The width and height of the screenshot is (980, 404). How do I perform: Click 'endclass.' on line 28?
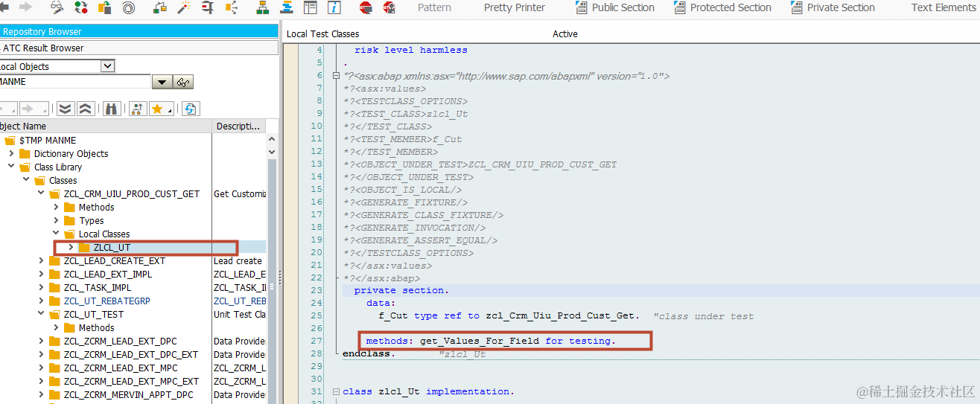[369, 353]
